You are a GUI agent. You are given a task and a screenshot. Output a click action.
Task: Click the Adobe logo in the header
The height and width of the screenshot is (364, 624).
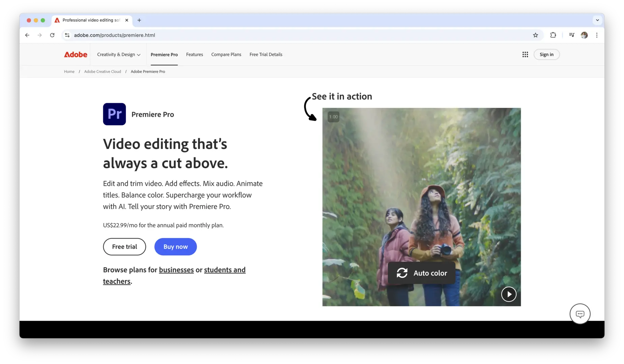pyautogui.click(x=76, y=55)
